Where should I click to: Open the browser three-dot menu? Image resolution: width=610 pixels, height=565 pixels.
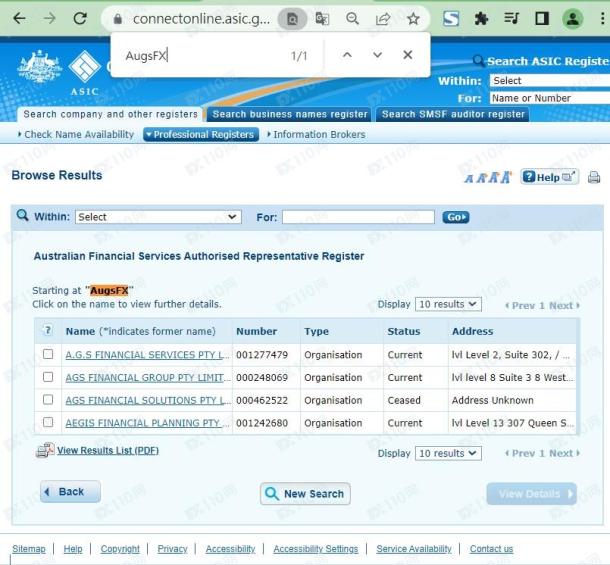[602, 18]
